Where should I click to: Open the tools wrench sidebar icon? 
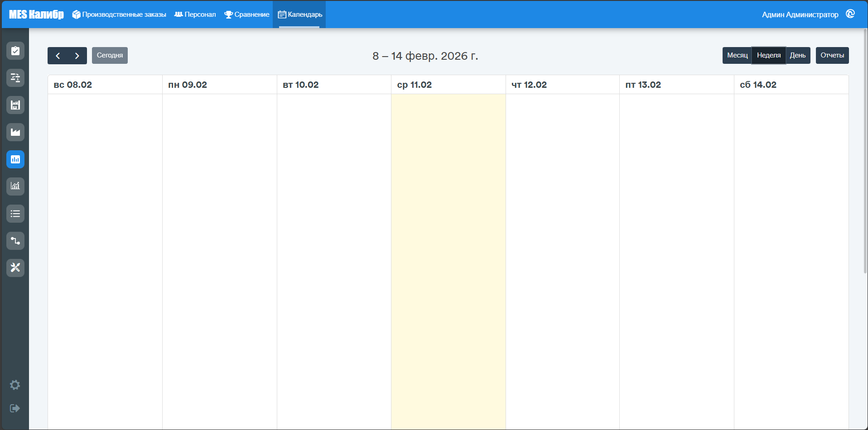click(x=15, y=268)
